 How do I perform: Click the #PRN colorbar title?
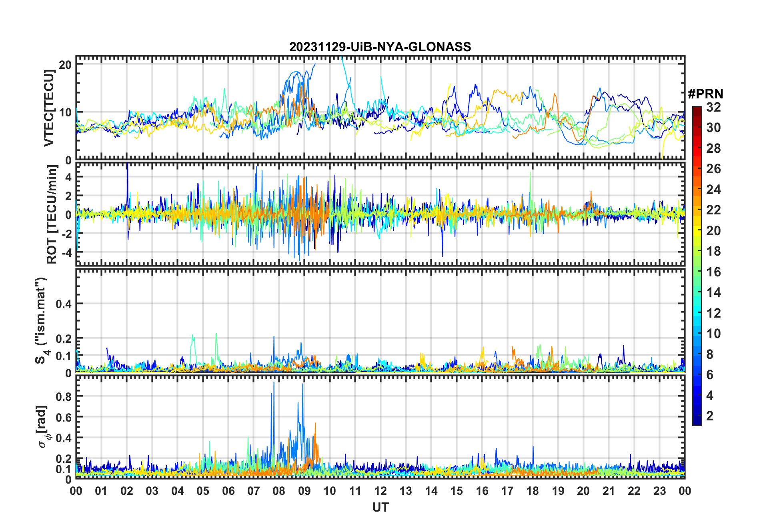click(x=705, y=94)
